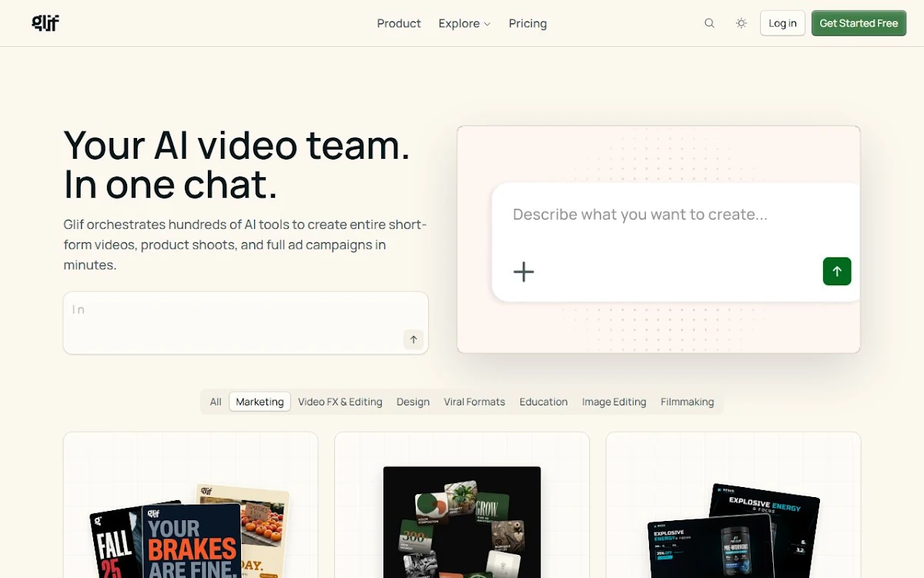924x578 pixels.
Task: Toggle the light/dark theme sun icon
Action: 741,23
